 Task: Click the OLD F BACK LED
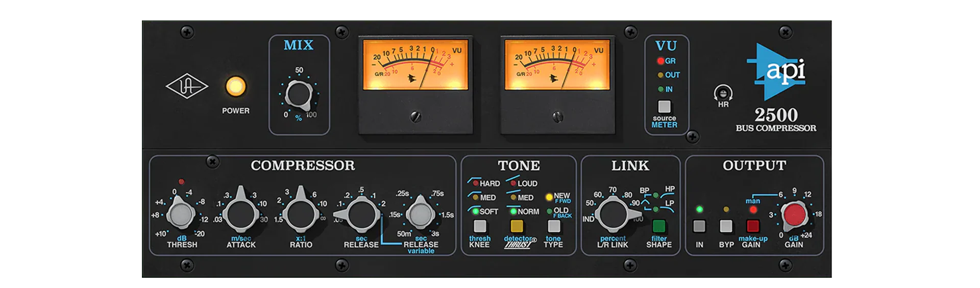point(549,211)
